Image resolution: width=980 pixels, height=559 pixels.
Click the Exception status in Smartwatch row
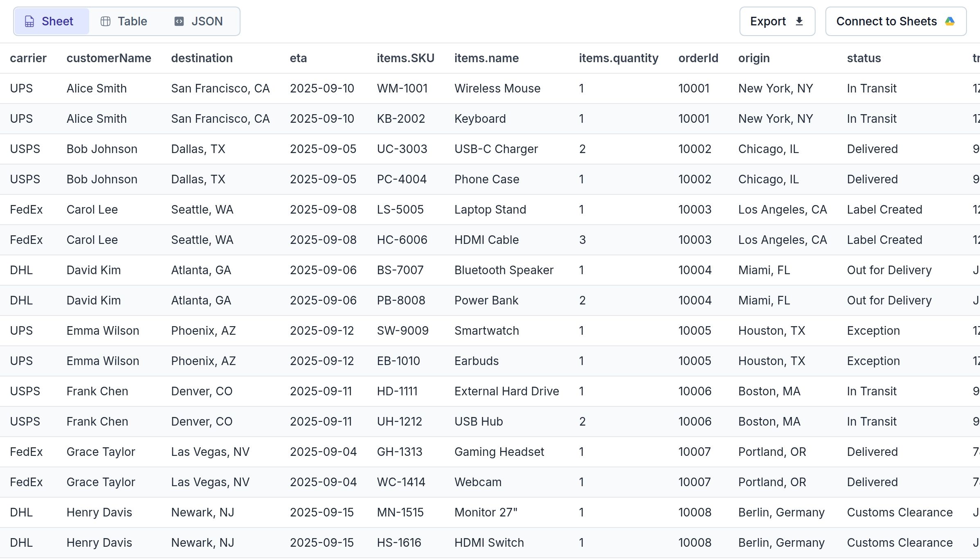873,331
